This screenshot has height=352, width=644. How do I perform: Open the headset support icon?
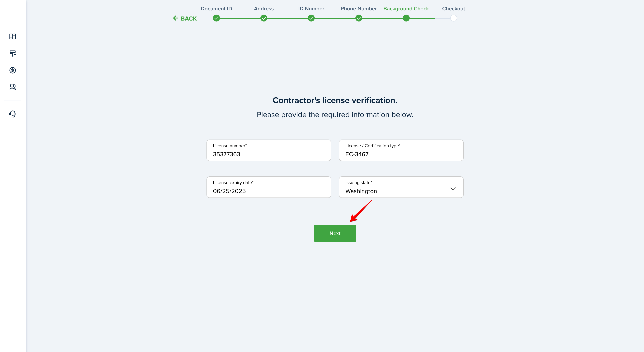[x=13, y=114]
